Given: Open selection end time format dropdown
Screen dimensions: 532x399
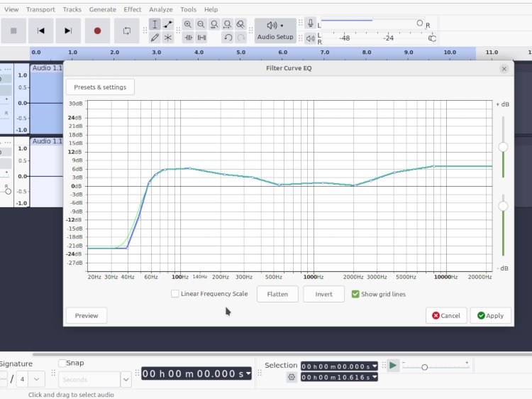Looking at the screenshot, I should pos(375,377).
